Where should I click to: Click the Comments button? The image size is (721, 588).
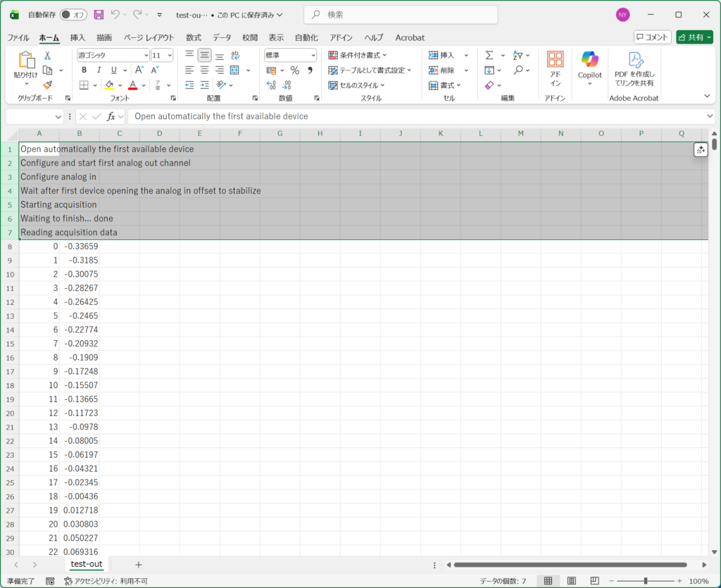652,37
